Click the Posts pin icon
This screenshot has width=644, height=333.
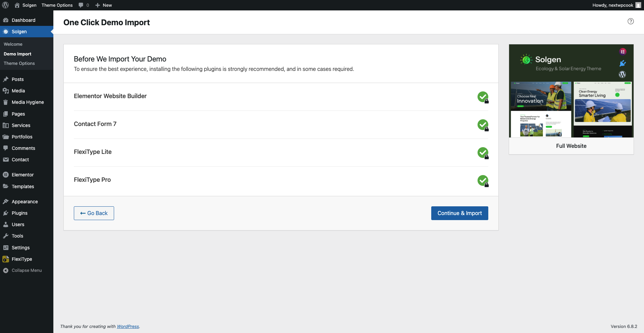tap(6, 79)
